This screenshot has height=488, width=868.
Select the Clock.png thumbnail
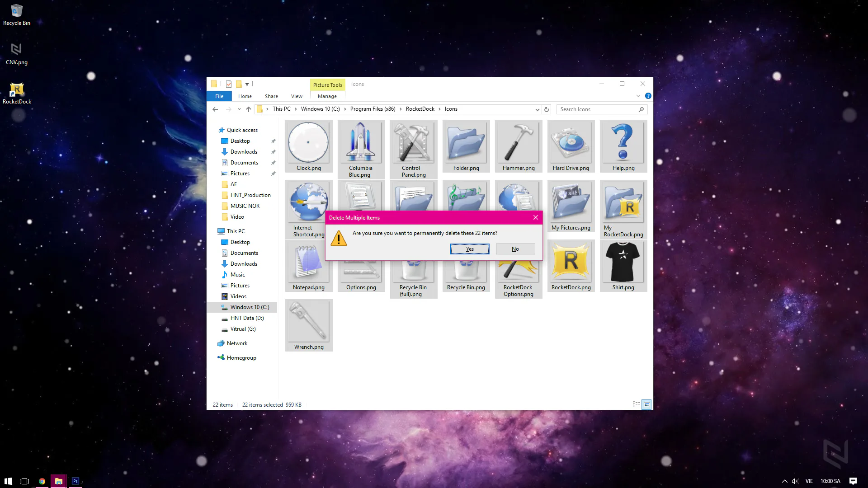(309, 146)
